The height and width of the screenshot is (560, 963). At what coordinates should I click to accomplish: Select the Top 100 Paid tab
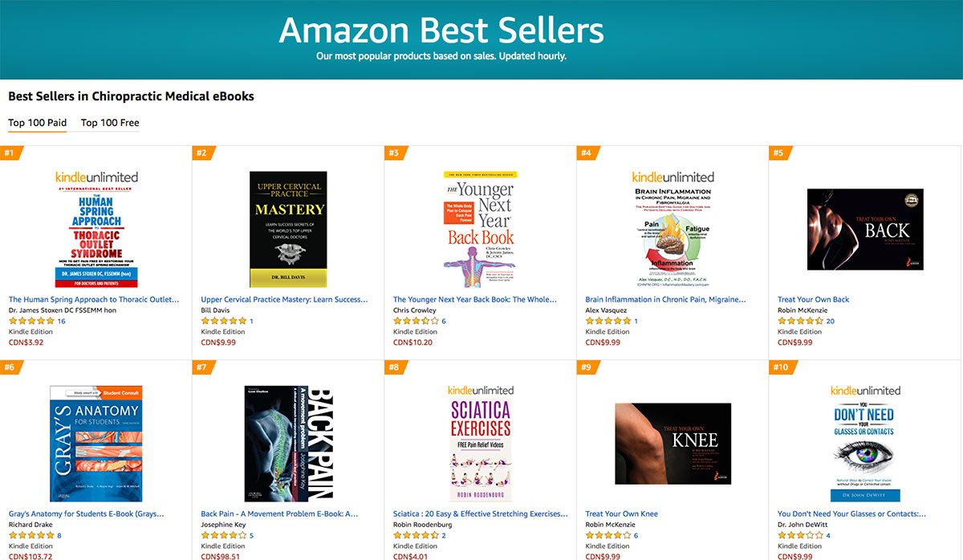click(x=37, y=123)
